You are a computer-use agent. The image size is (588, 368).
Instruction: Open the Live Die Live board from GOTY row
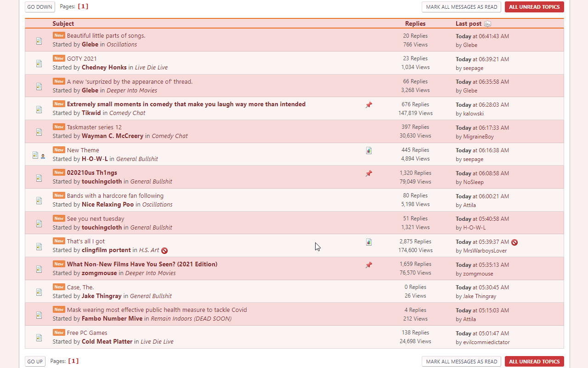tap(151, 68)
